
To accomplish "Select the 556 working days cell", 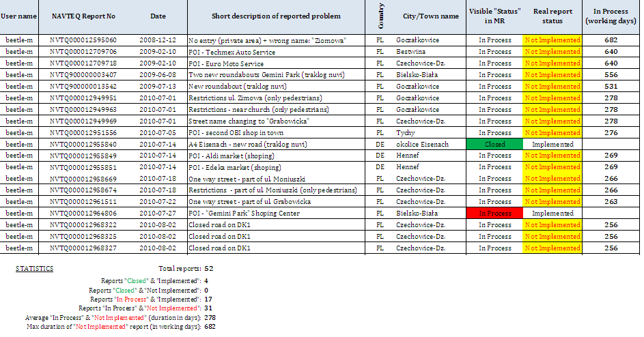I will (x=611, y=75).
